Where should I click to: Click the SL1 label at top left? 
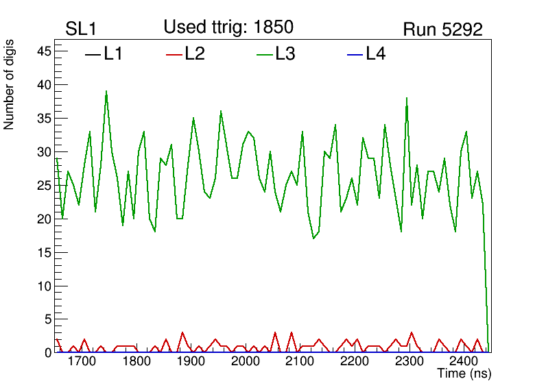point(80,29)
